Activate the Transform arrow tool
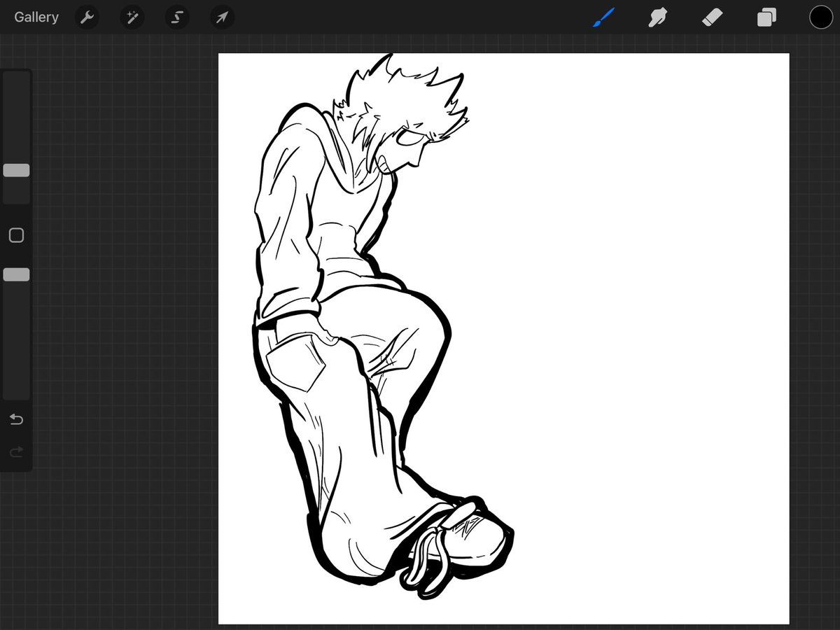Viewport: 840px width, 630px height. pos(222,17)
